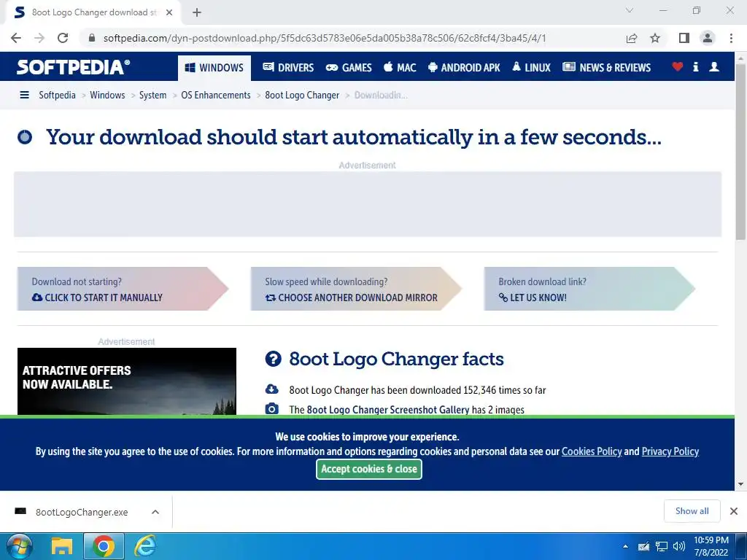Click the Chrome forward arrow
747x560 pixels.
[39, 38]
